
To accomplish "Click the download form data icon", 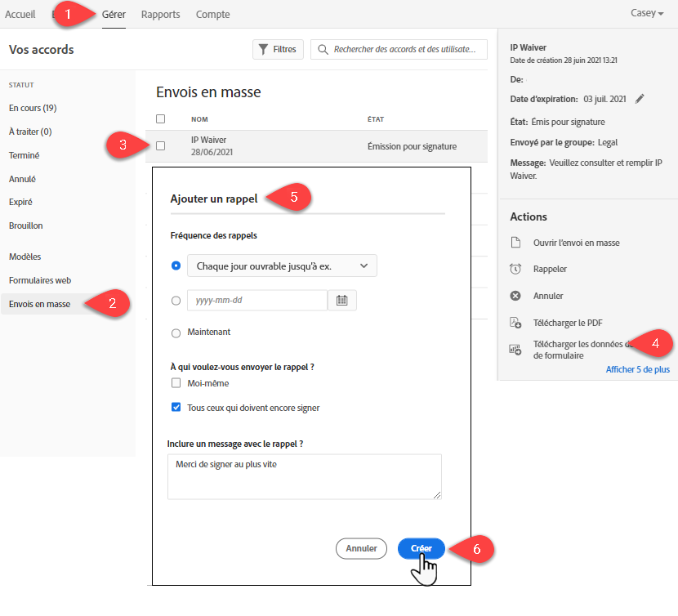I will point(515,350).
